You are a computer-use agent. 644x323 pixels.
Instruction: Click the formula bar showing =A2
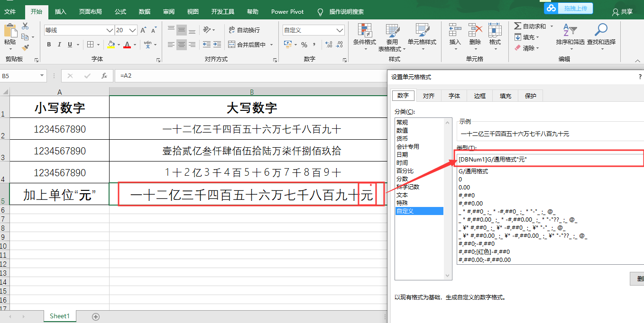point(250,76)
